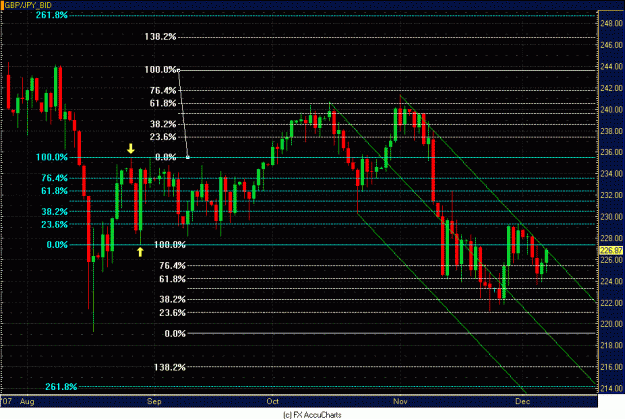Image resolution: width=625 pixels, height=419 pixels.
Task: Click white 0.0% label near the 219.00 level
Action: pos(175,333)
